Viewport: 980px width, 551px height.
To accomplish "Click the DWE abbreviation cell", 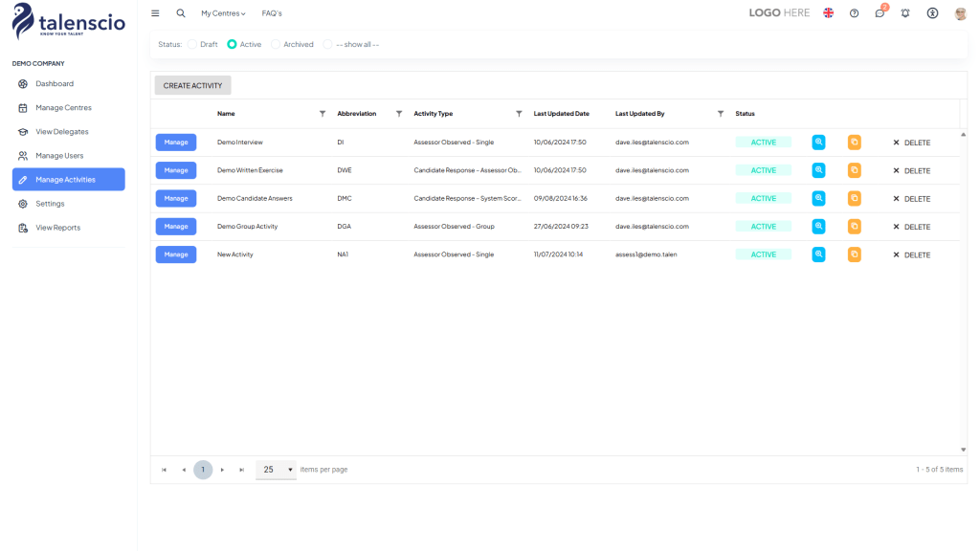I will point(345,170).
